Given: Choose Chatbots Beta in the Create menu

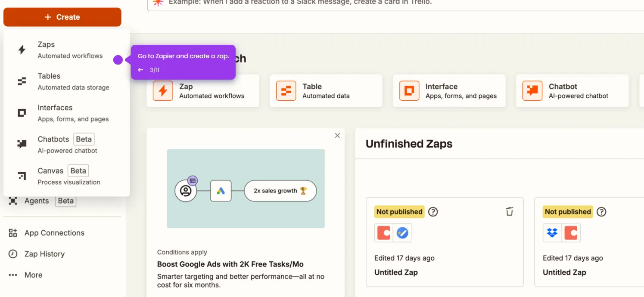Looking at the screenshot, I should click(x=66, y=145).
